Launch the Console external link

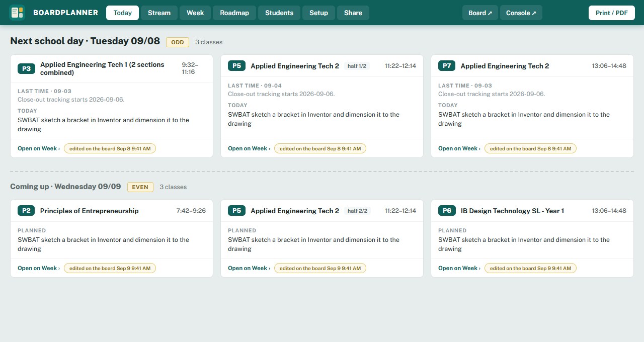[521, 13]
